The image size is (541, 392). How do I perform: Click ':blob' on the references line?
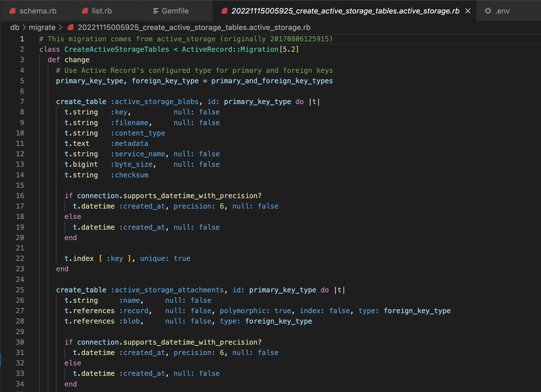point(130,321)
